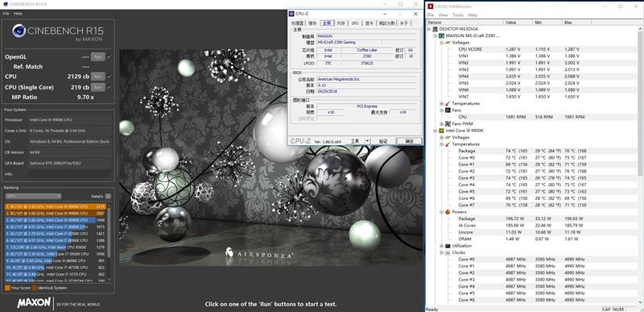
Task: Click the CPU-Z title bar icon
Action: click(x=292, y=14)
